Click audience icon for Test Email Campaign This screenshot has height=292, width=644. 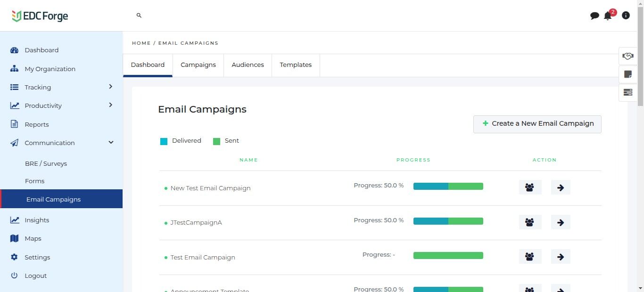pyautogui.click(x=530, y=257)
